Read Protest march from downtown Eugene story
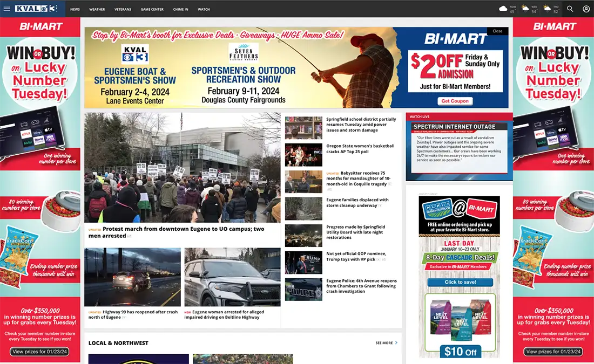 pos(176,232)
